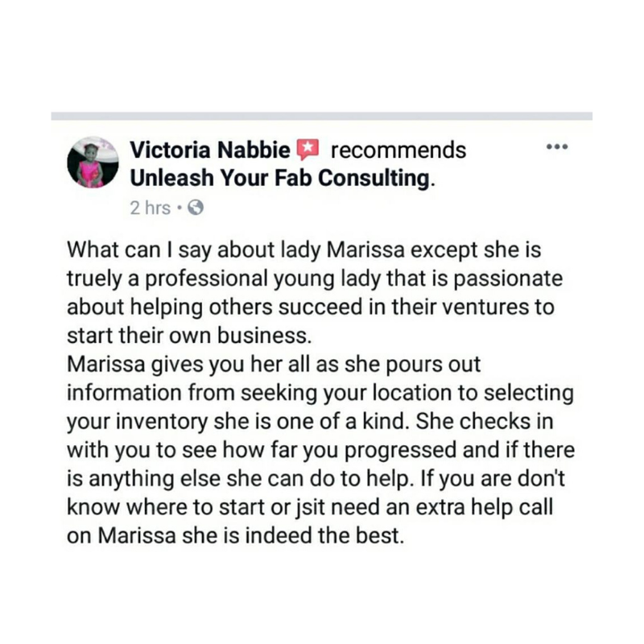
Task: Open Victoria Nabbie's round profile picture
Action: point(93,163)
